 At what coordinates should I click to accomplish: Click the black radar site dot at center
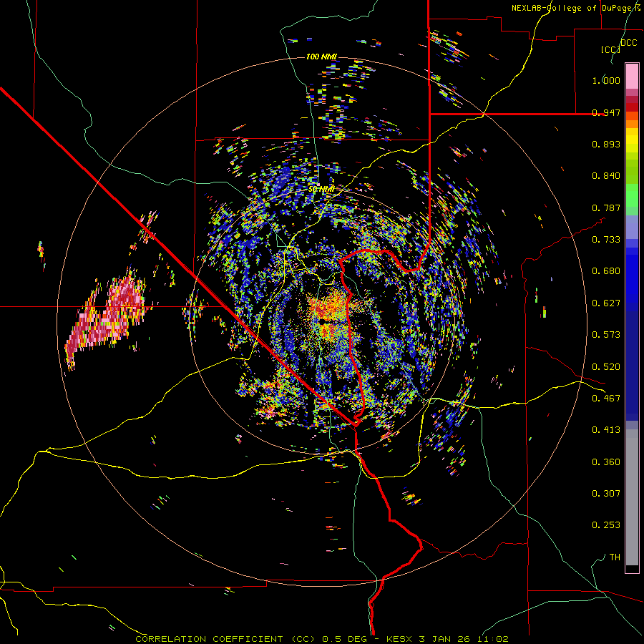(323, 321)
